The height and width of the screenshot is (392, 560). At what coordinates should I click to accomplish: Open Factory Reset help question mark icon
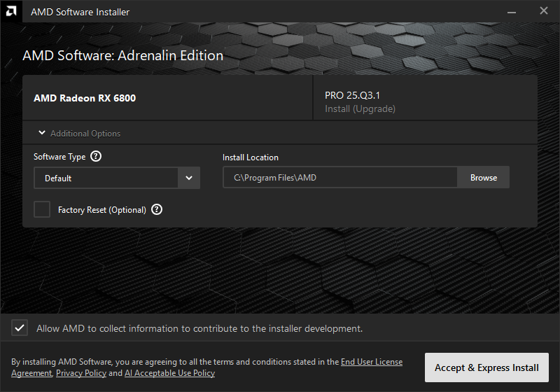pyautogui.click(x=157, y=209)
